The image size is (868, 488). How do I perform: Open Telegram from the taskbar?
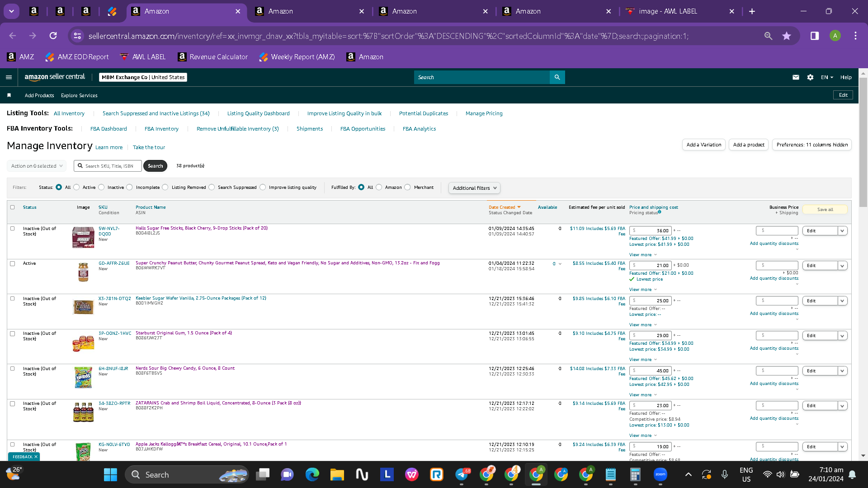click(462, 474)
